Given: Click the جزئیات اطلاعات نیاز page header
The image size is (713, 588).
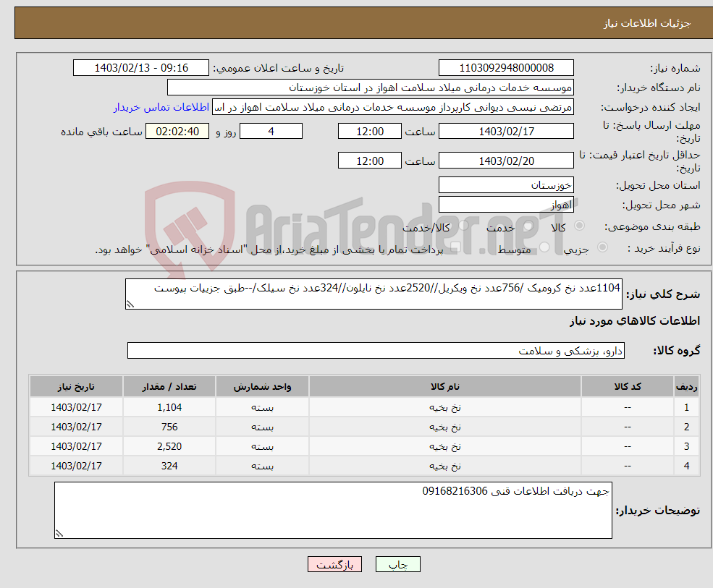Looking at the screenshot, I should tap(647, 23).
